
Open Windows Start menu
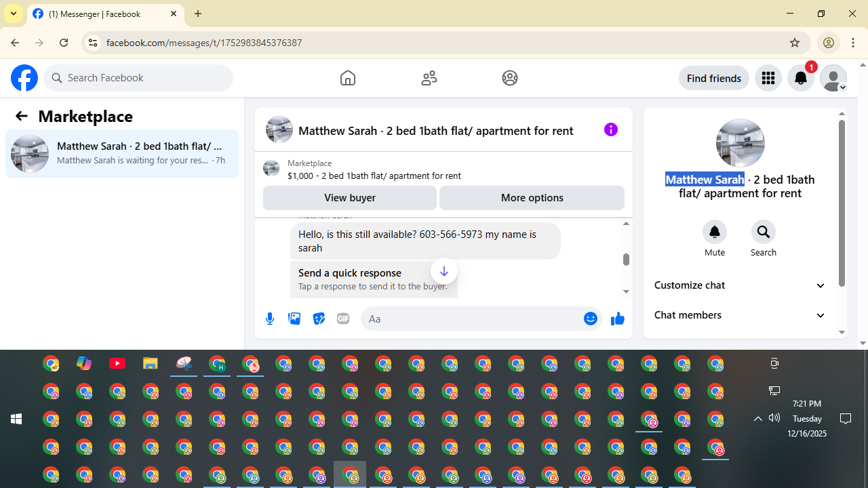click(16, 419)
